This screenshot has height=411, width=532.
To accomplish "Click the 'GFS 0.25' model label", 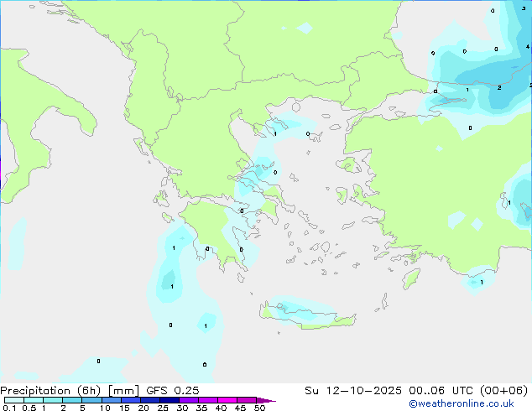I will point(173,391).
